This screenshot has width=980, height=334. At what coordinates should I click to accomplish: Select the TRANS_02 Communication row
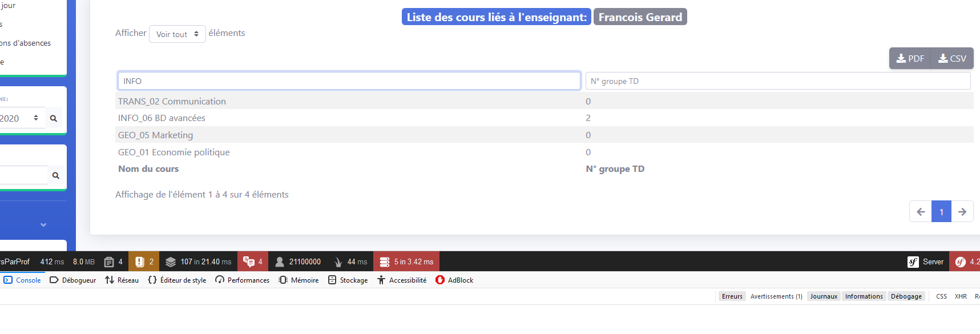(x=545, y=101)
